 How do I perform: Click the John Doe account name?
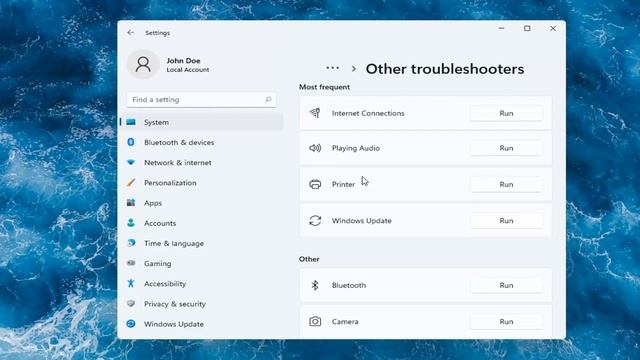pyautogui.click(x=183, y=60)
